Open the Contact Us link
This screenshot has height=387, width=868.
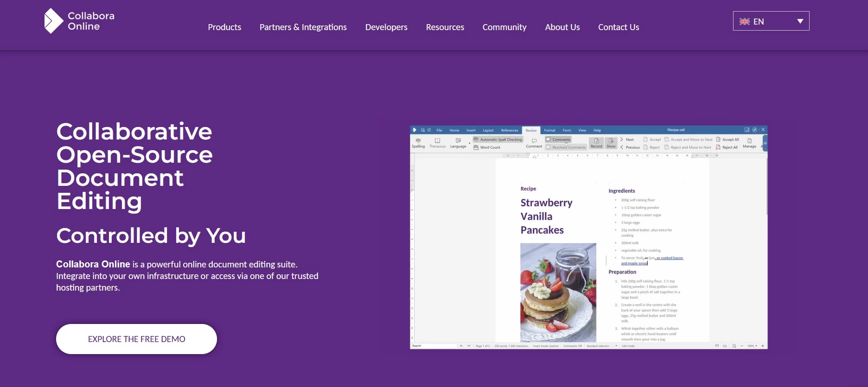point(619,27)
